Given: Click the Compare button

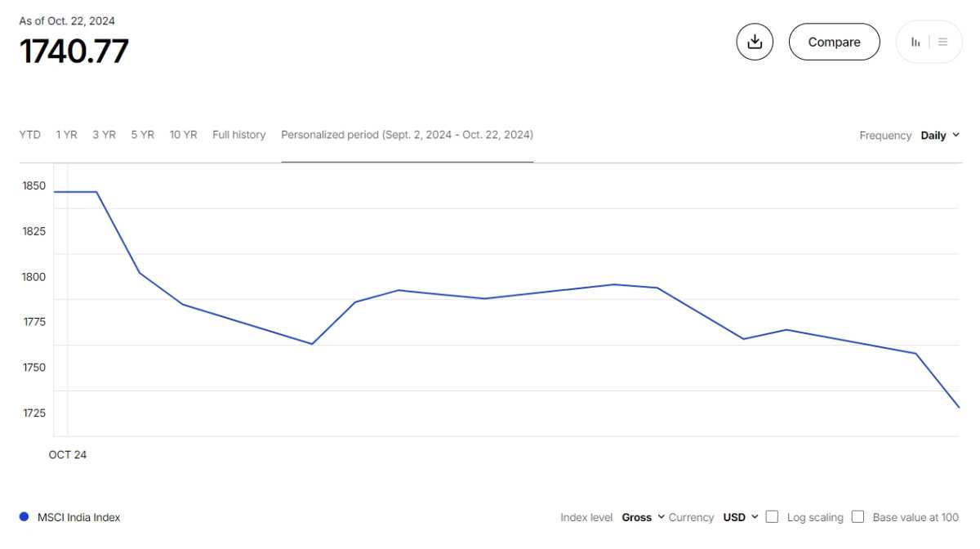Looking at the screenshot, I should [834, 42].
